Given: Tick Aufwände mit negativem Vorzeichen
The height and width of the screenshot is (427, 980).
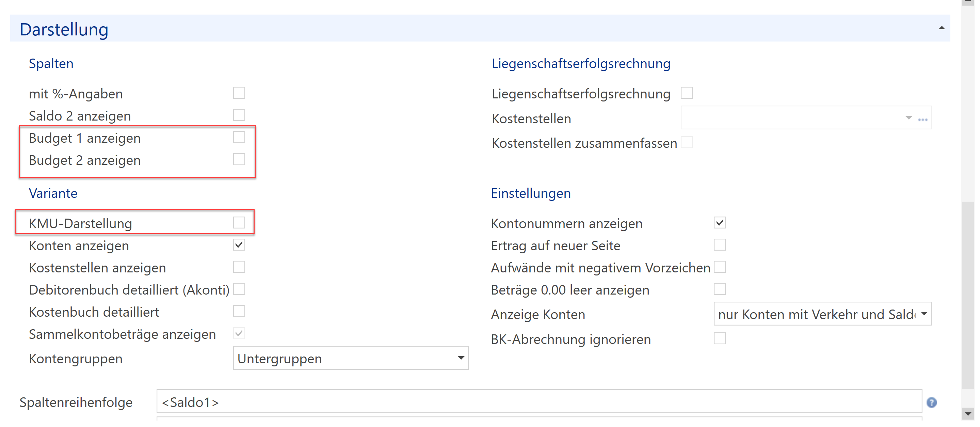Looking at the screenshot, I should pyautogui.click(x=719, y=267).
